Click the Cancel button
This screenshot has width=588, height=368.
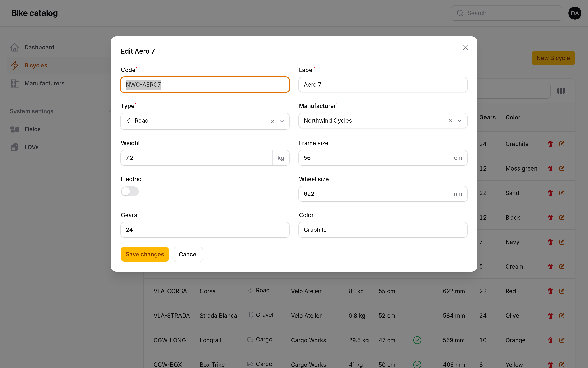coord(188,254)
